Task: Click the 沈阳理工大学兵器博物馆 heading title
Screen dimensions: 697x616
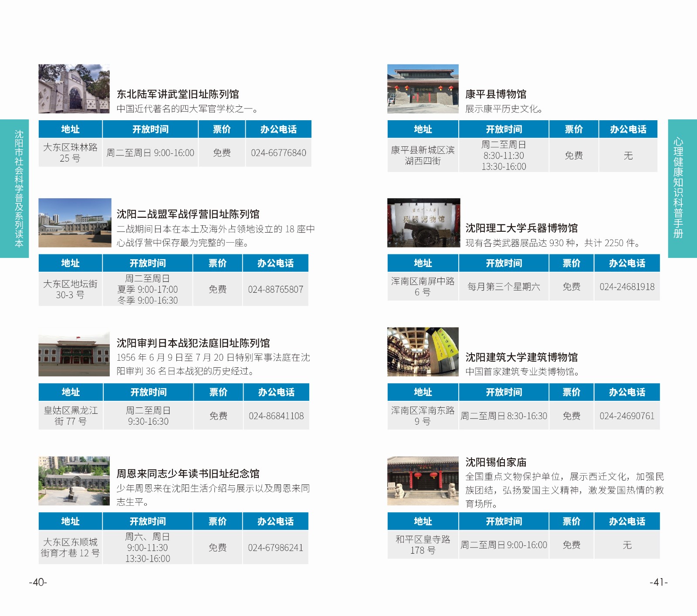Action: [521, 228]
